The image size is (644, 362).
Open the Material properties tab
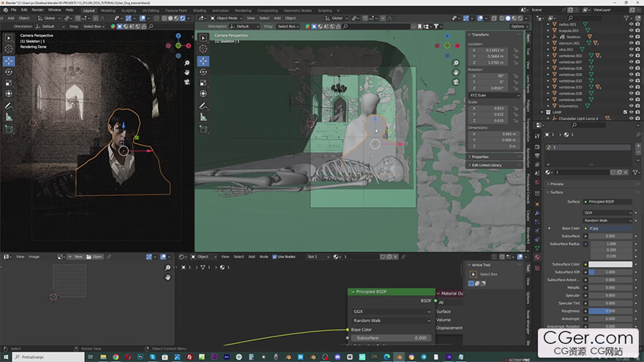point(537,257)
